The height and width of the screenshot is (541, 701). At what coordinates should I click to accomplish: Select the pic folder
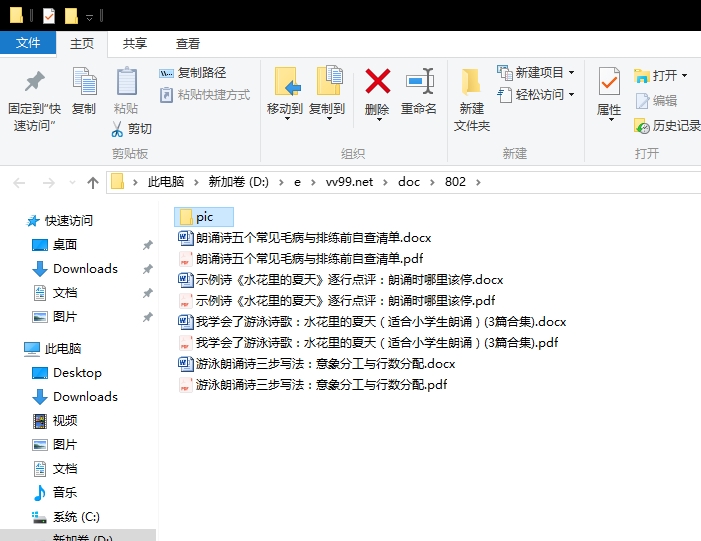click(x=204, y=217)
